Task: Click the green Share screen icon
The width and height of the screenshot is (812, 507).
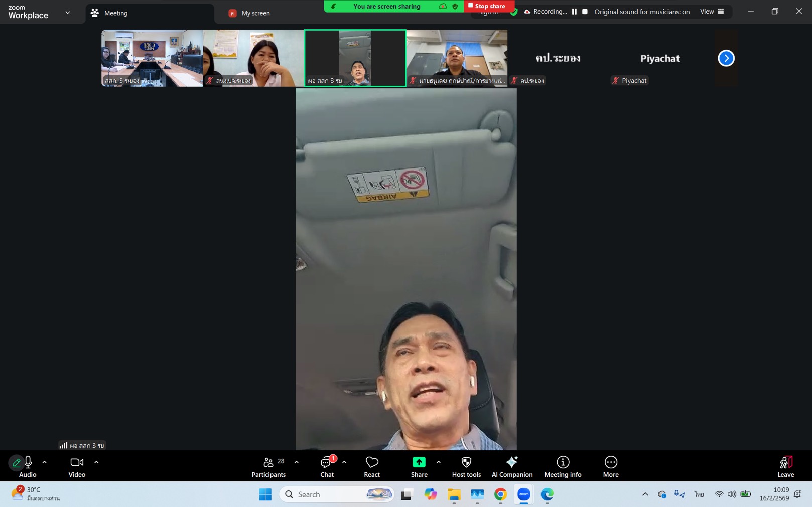Action: (419, 462)
